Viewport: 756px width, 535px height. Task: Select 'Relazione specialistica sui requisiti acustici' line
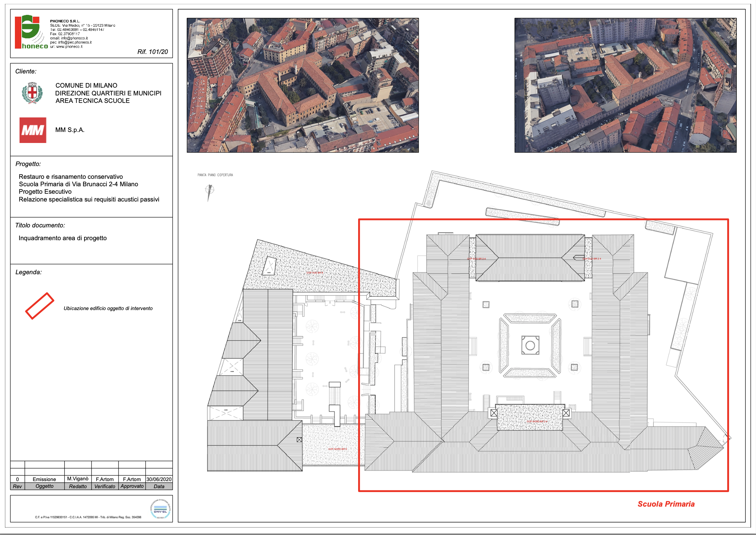pos(89,199)
